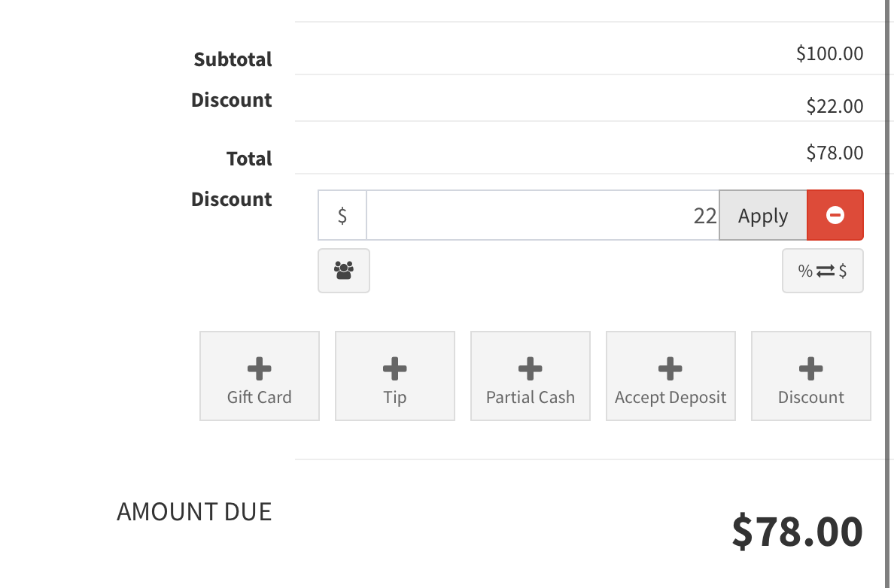Click the Accept Deposit button

(670, 376)
